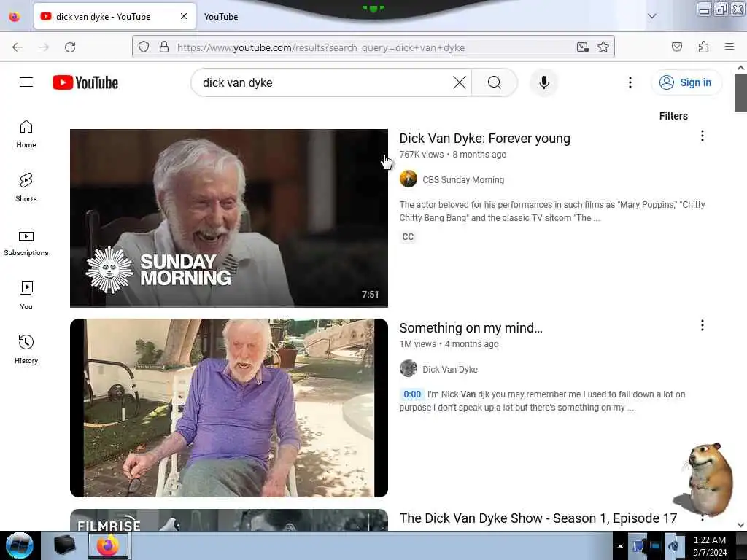Image resolution: width=747 pixels, height=560 pixels.
Task: Click the CC closed captions badge
Action: (408, 237)
